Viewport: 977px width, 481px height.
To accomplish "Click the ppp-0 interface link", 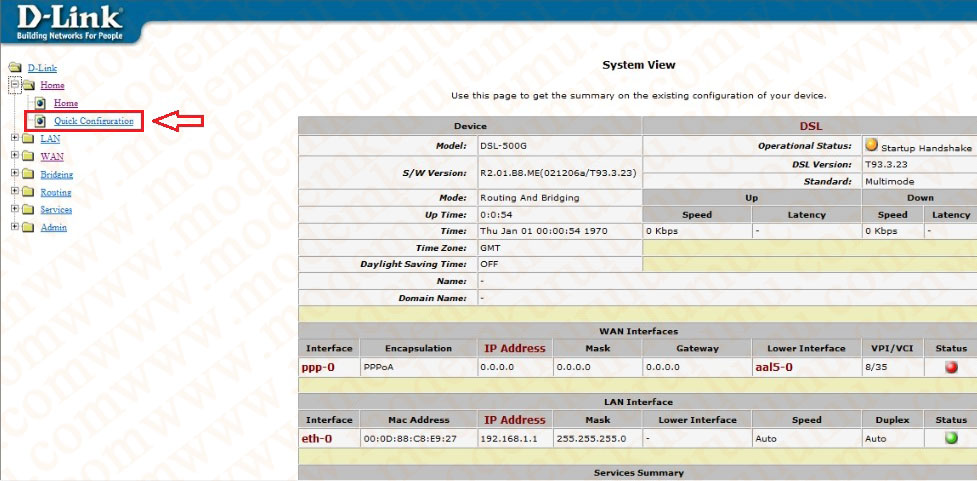I will [x=318, y=368].
